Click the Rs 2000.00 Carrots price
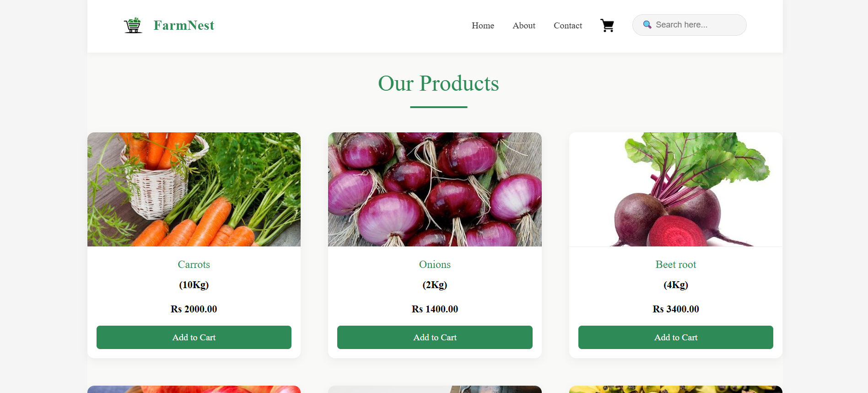 pos(194,309)
